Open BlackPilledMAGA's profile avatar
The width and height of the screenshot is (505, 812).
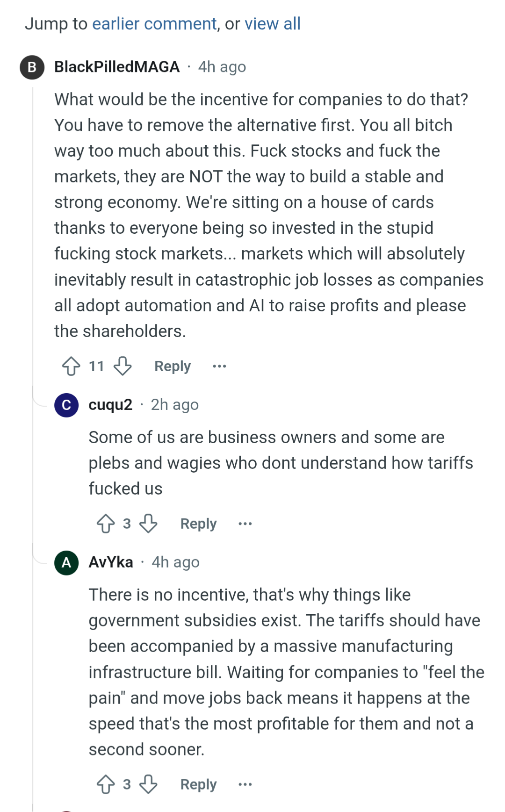[32, 67]
